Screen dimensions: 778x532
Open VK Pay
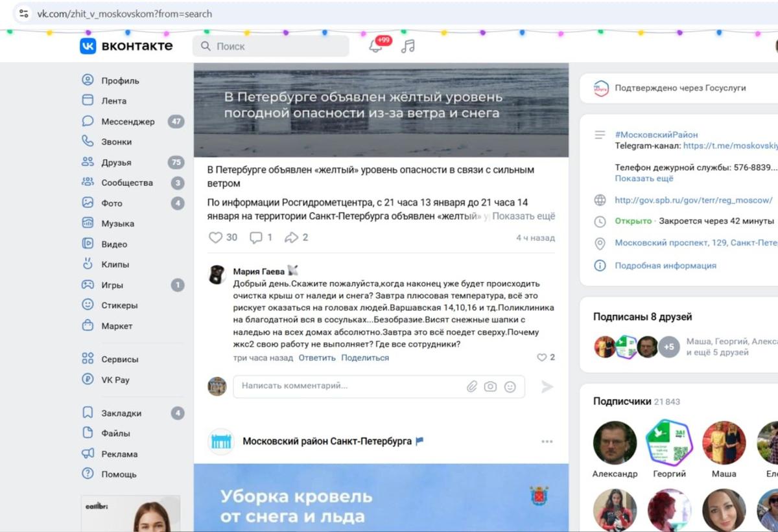[117, 380]
